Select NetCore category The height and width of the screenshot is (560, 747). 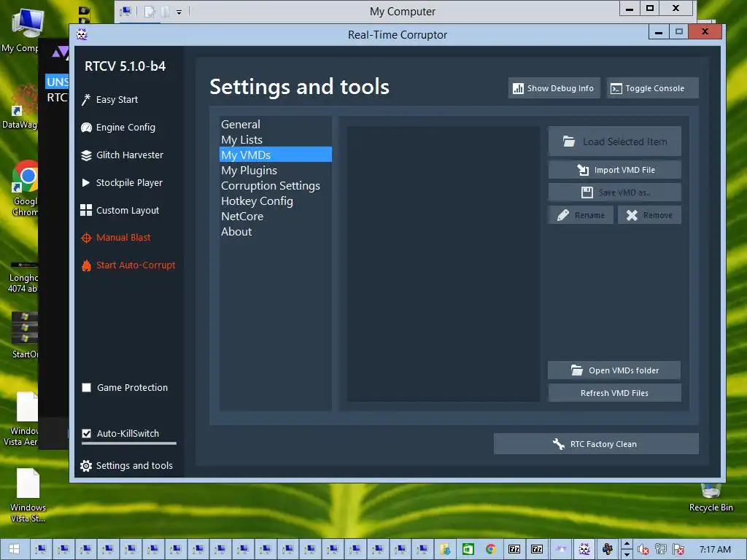(x=275, y=216)
